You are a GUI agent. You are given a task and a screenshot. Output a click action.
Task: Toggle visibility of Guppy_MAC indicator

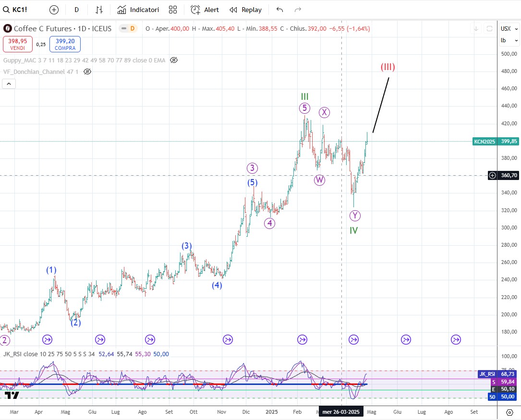174,60
